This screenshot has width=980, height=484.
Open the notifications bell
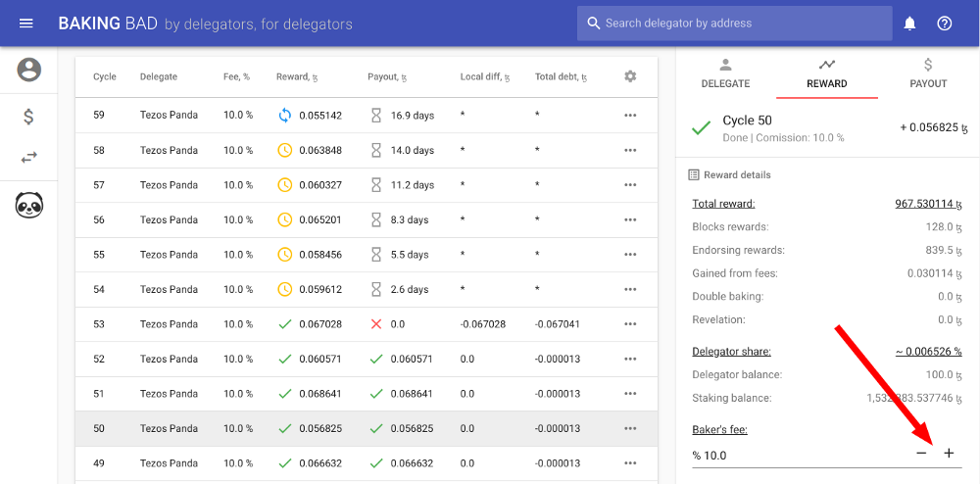coord(910,24)
